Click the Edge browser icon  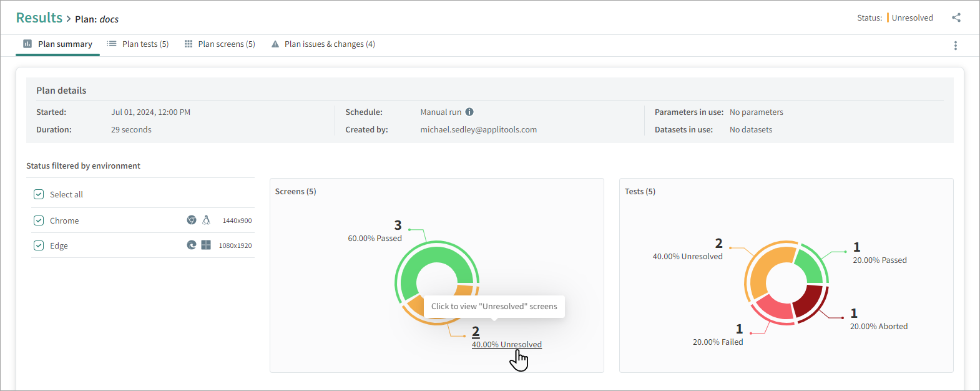pyautogui.click(x=192, y=245)
